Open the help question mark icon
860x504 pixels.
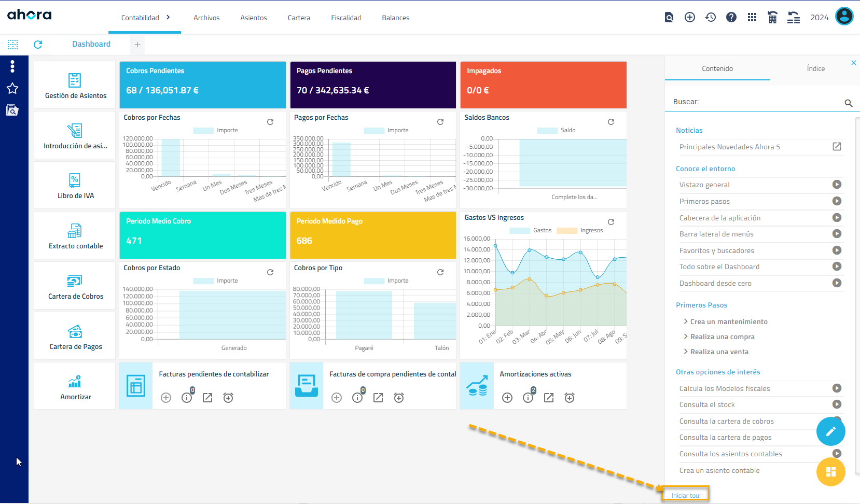[x=731, y=18]
